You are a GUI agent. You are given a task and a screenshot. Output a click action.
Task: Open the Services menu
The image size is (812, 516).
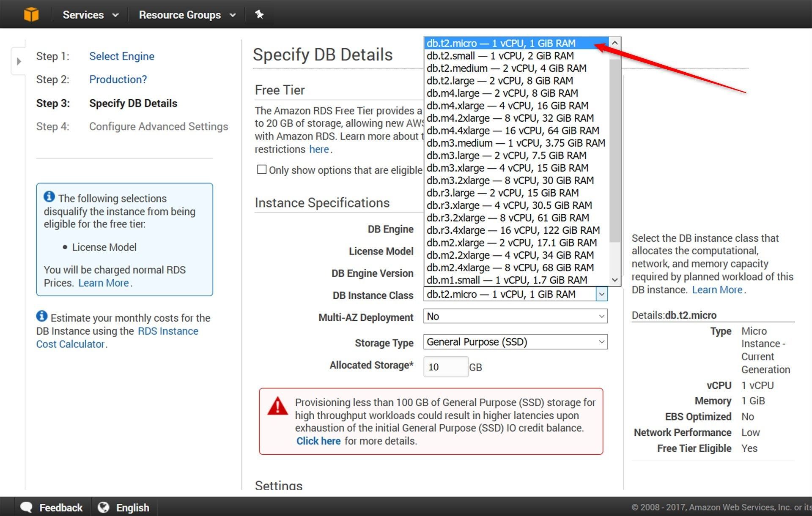click(x=90, y=15)
